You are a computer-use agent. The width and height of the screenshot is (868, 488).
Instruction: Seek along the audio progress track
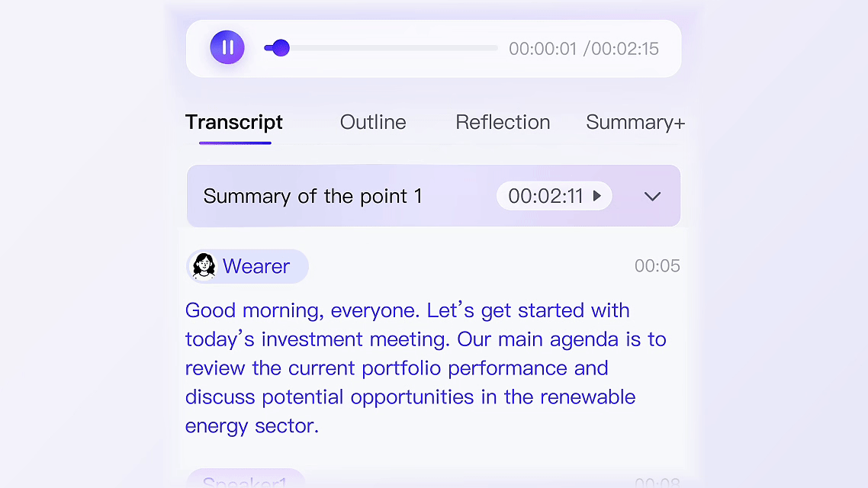coord(381,48)
